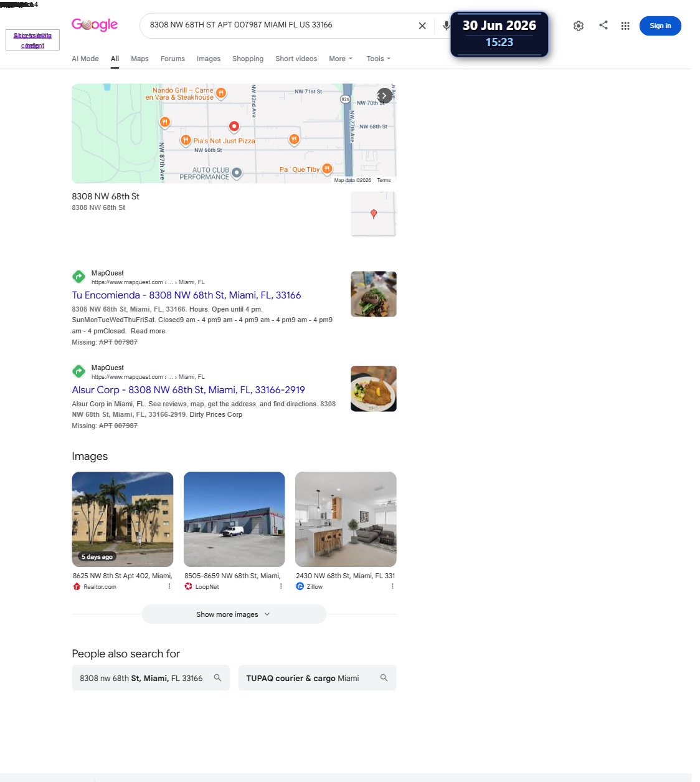Open the 8505-8659 NW 68th St warehouse image

coord(234,519)
